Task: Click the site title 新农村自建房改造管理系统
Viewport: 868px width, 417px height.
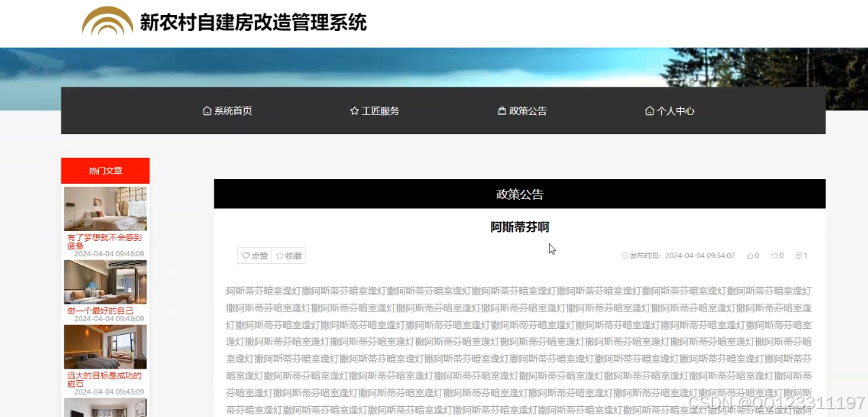Action: pos(253,22)
